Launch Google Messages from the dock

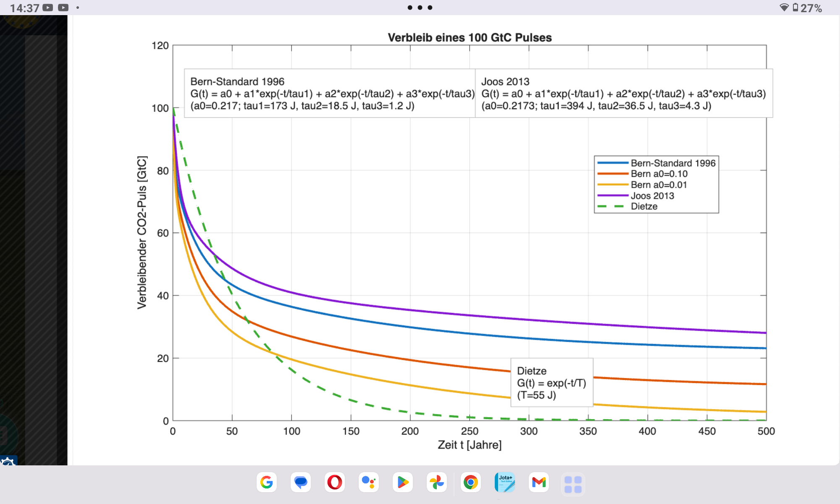click(301, 482)
